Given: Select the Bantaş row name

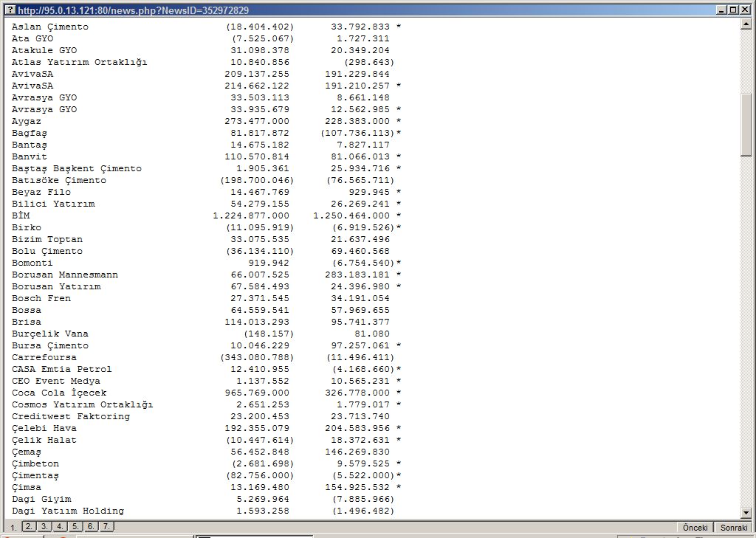Looking at the screenshot, I should (30, 145).
